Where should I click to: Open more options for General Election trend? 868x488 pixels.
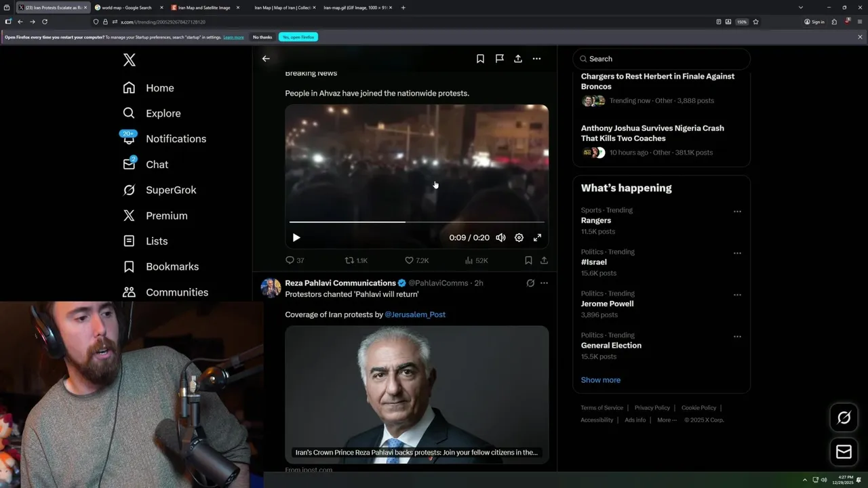point(737,336)
